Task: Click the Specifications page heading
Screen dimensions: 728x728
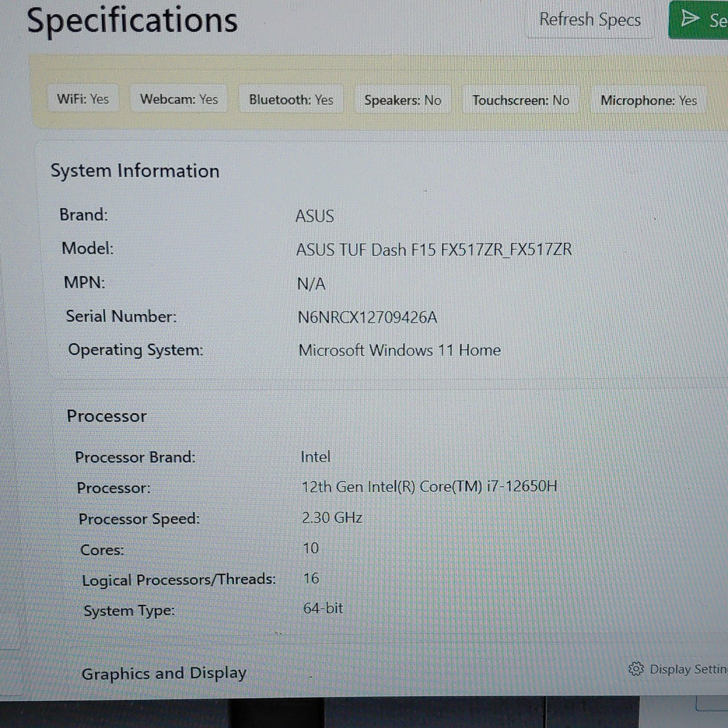Action: coord(132,20)
